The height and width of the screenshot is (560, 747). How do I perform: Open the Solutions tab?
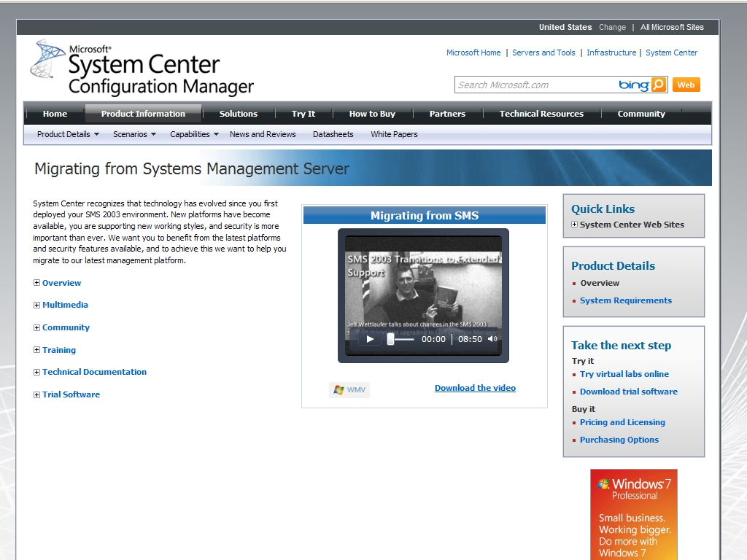pyautogui.click(x=239, y=114)
